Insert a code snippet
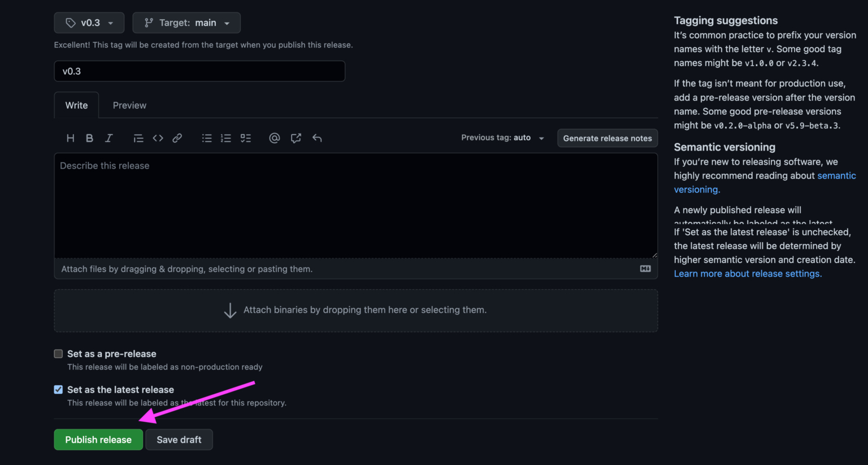 (158, 137)
